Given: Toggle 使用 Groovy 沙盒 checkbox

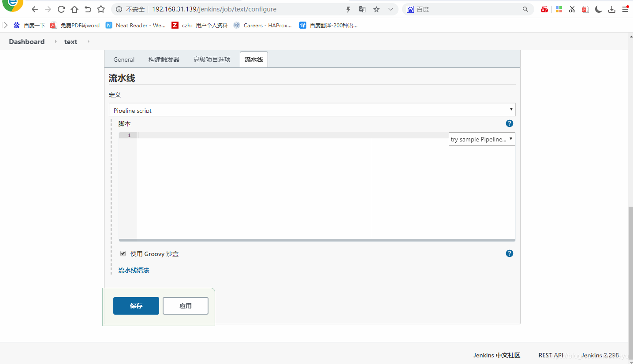Looking at the screenshot, I should [x=123, y=253].
